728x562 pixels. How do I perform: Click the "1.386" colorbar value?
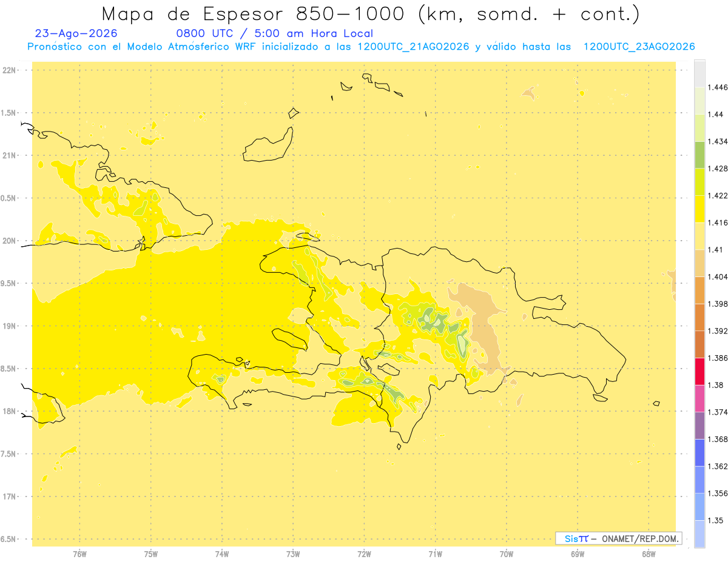click(718, 358)
